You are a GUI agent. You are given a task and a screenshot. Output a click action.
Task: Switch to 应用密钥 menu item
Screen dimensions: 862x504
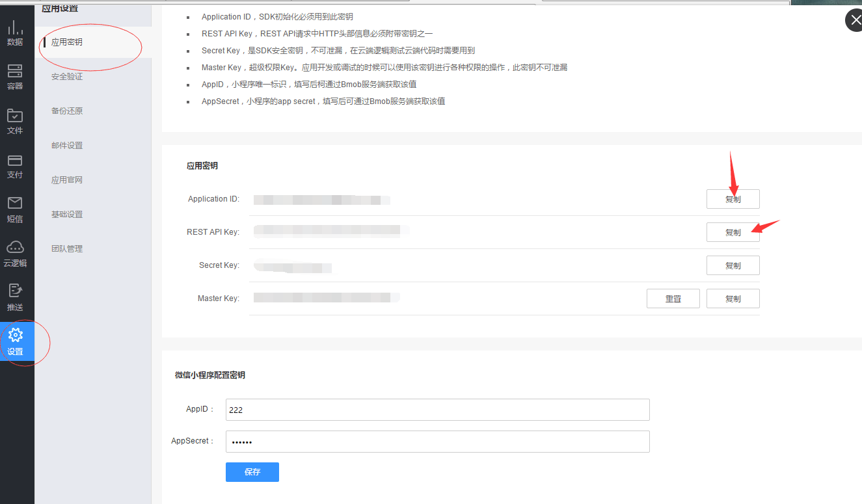point(67,42)
